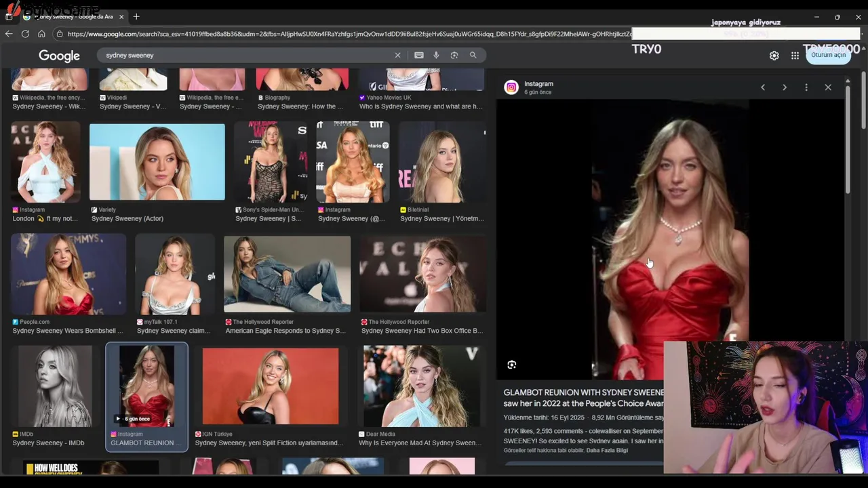Open the Biletinial image thumbnail
This screenshot has width=868, height=488.
pos(442,162)
